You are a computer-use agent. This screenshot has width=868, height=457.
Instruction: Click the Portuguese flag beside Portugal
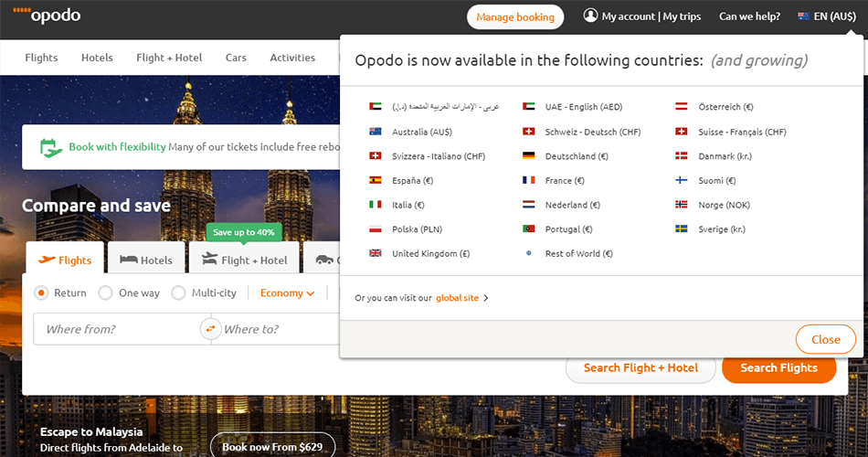coord(529,228)
